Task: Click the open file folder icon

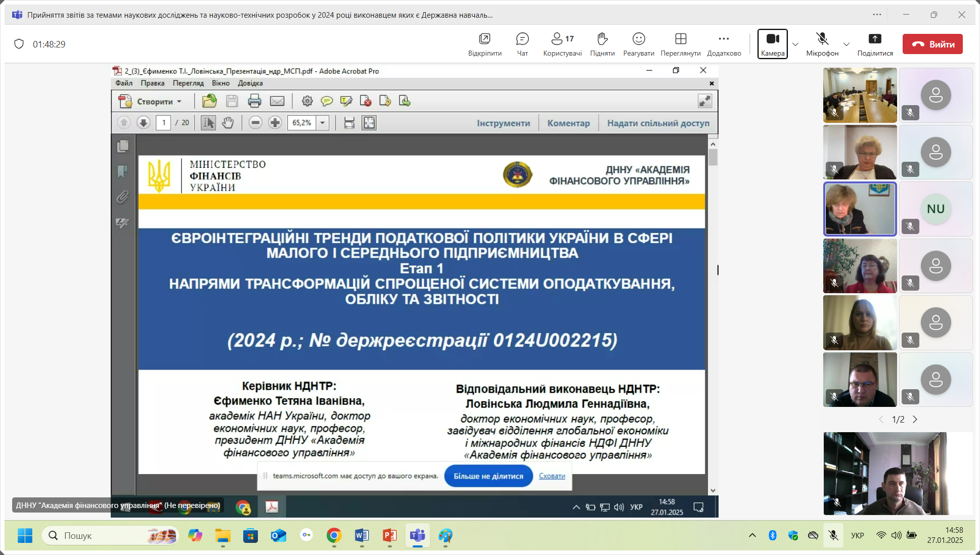Action: pyautogui.click(x=209, y=101)
